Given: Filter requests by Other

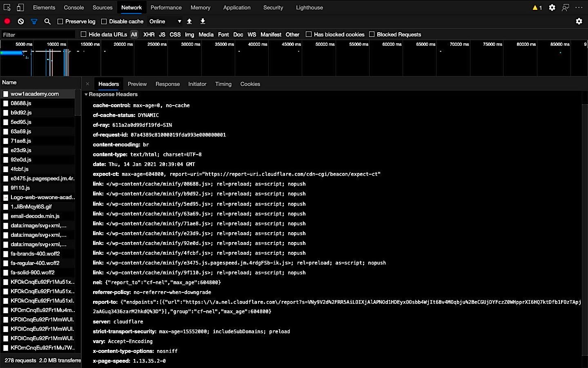Looking at the screenshot, I should click(x=292, y=35).
